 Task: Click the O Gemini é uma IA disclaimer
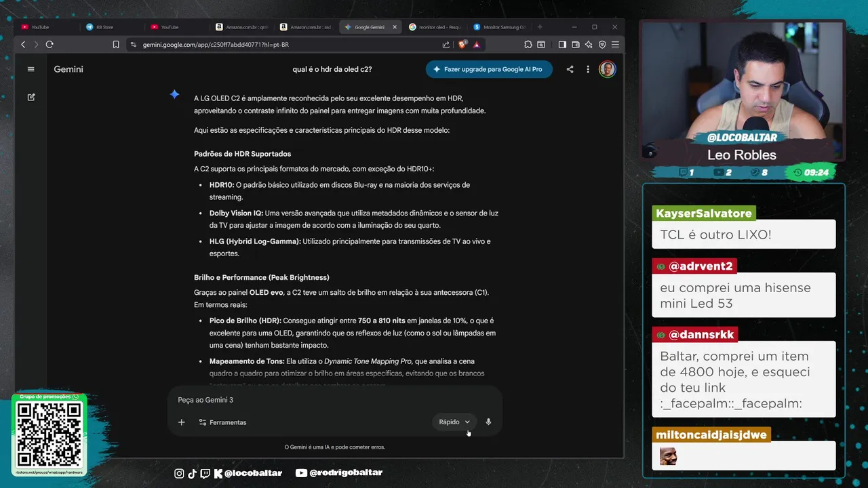tap(335, 447)
